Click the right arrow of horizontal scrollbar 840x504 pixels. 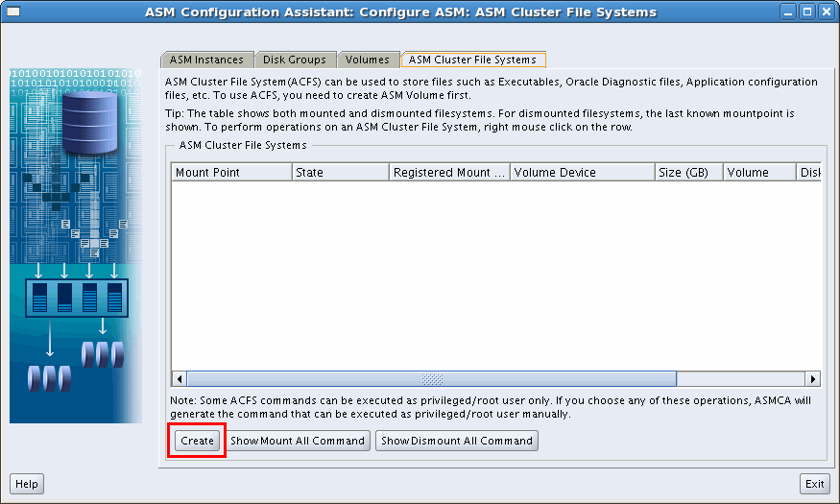coord(813,379)
